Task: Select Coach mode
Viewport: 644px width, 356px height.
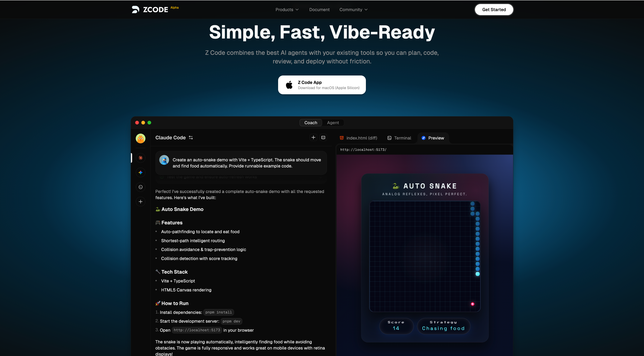Action: click(310, 122)
